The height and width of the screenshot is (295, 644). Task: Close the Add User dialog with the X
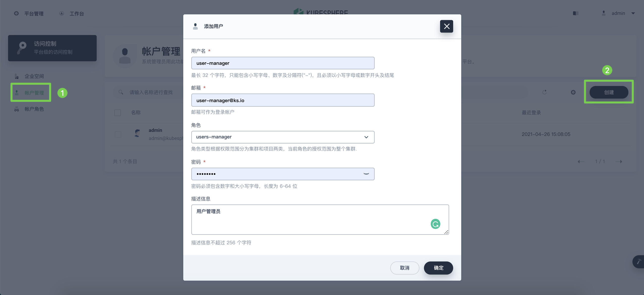click(x=446, y=26)
